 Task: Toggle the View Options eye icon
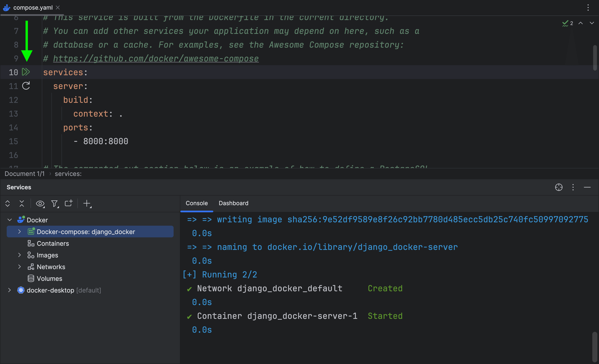[x=40, y=204]
